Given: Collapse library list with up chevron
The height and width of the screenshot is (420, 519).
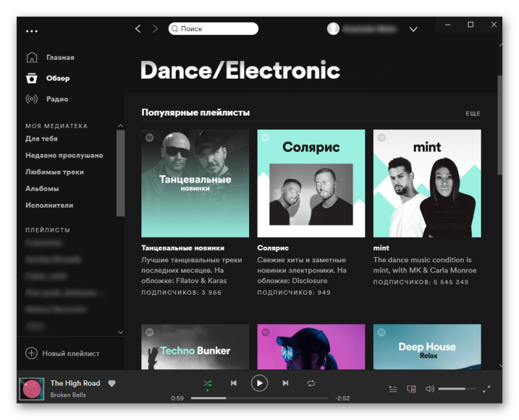Looking at the screenshot, I should 121,125.
